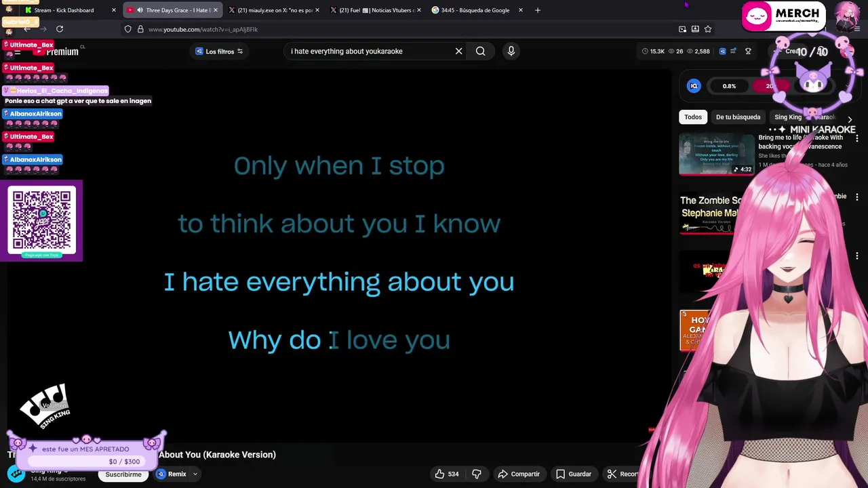Open the Zombie Song video thumbnail
The width and height of the screenshot is (868, 488).
tap(712, 213)
